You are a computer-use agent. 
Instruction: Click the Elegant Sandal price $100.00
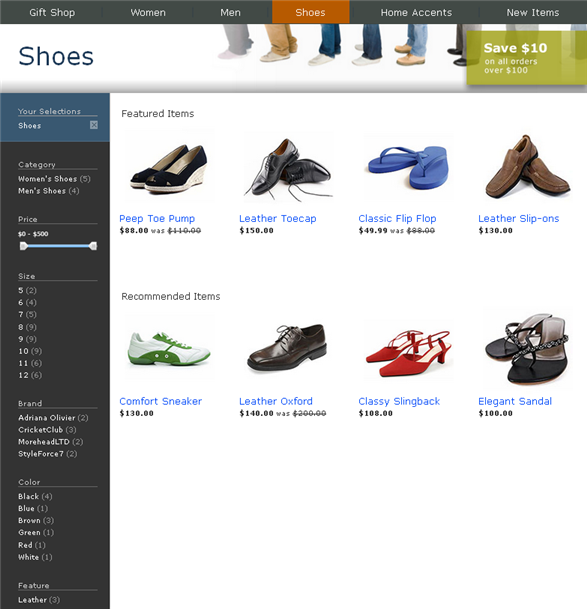(496, 413)
